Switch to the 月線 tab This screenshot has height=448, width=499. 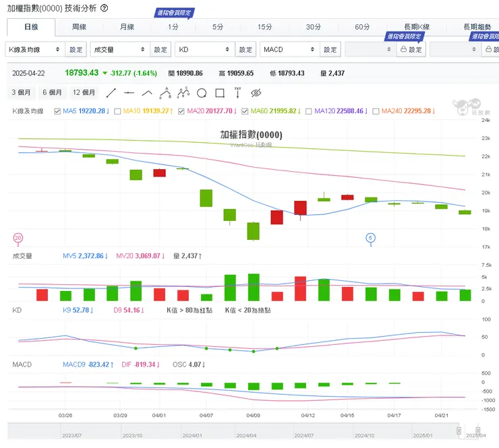[127, 27]
